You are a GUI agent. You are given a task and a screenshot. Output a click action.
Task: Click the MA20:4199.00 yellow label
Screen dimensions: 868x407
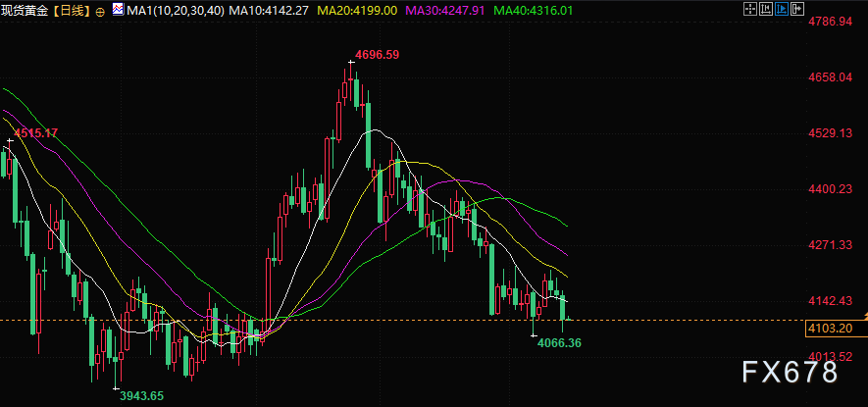point(357,11)
